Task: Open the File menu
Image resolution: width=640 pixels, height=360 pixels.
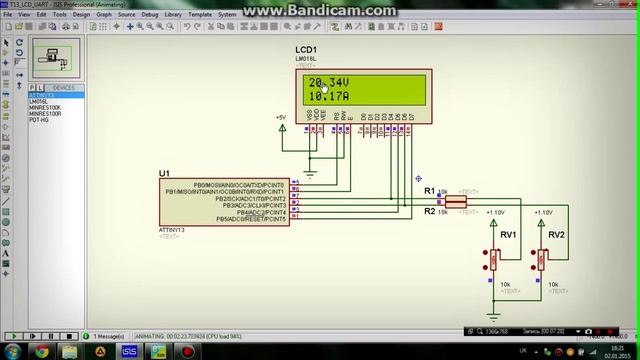Action: (x=7, y=14)
